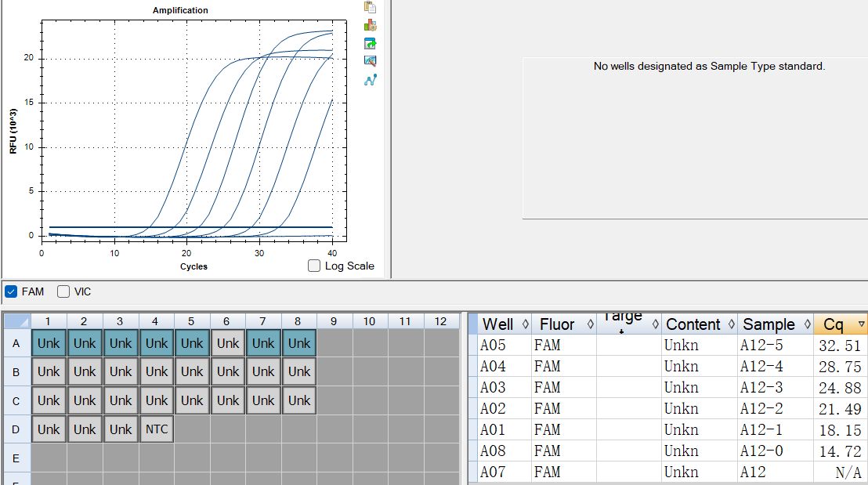Select the A08 well cell in results table

tap(505, 451)
